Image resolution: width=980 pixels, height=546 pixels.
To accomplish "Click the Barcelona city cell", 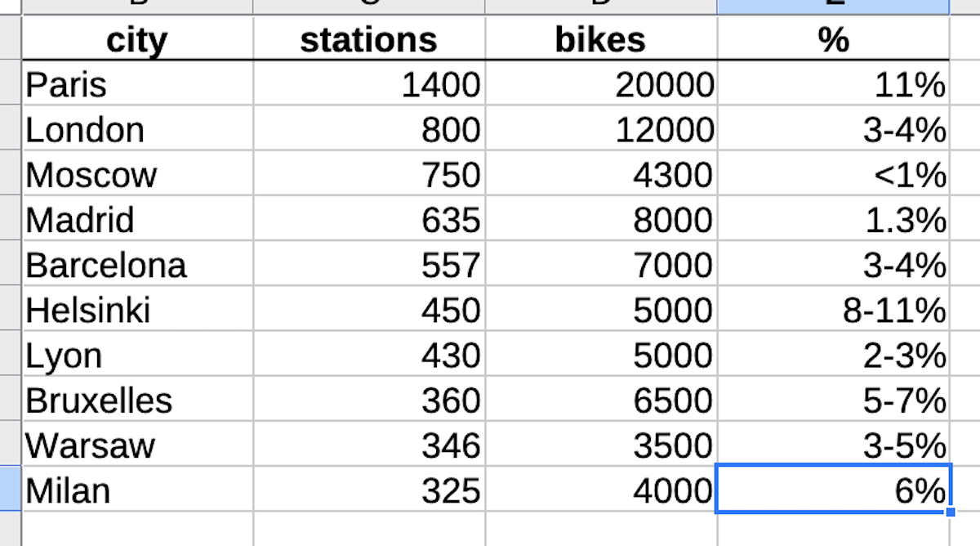I will click(137, 264).
